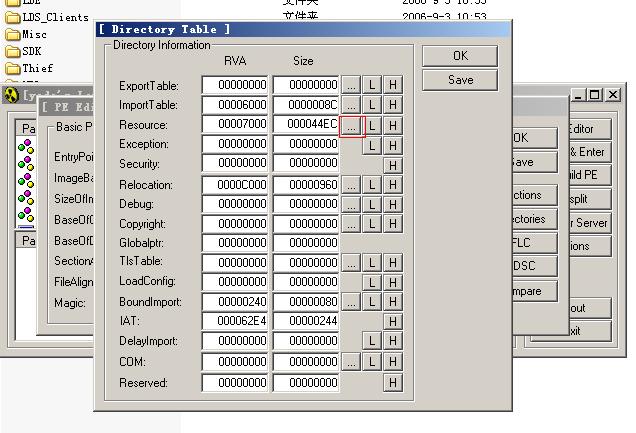
Task: Open the BoundImport browse (...) button
Action: [x=351, y=302]
